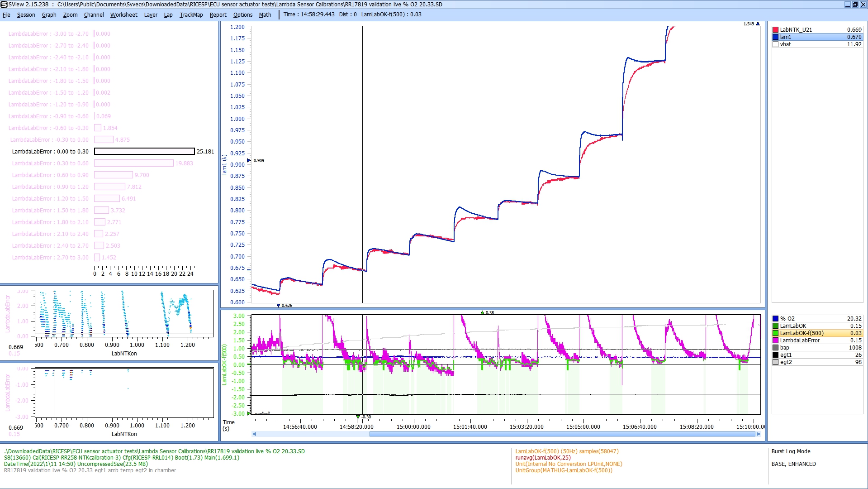This screenshot has width=868, height=489.
Task: Open the File menu
Action: click(x=6, y=14)
